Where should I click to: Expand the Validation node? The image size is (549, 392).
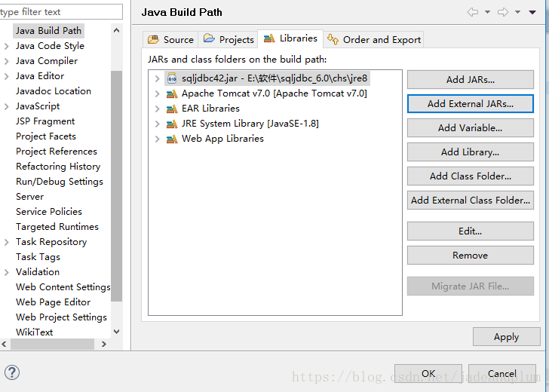pos(6,272)
